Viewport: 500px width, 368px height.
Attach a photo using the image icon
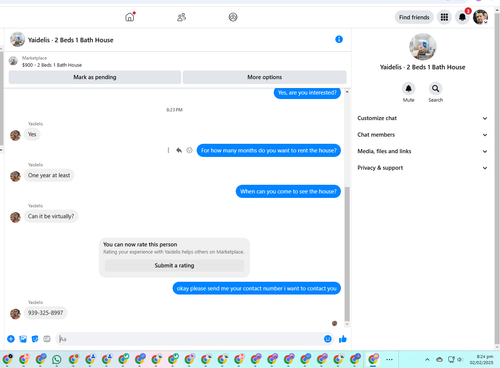tap(23, 339)
